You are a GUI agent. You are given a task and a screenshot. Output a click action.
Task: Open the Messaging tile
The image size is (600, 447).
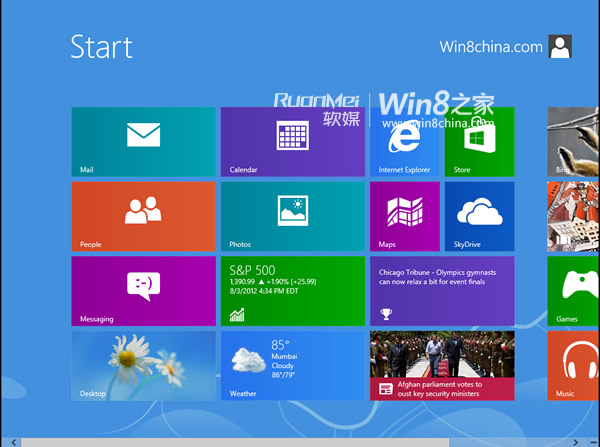point(143,291)
